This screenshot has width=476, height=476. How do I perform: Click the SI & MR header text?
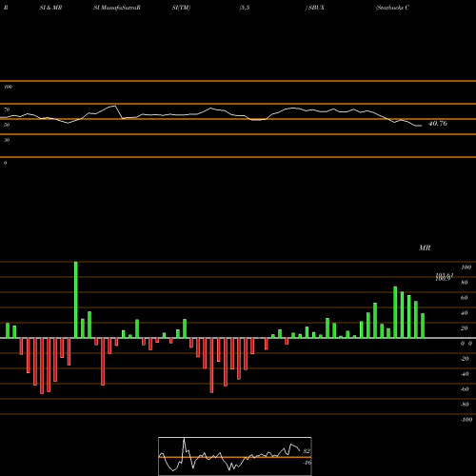pos(50,8)
